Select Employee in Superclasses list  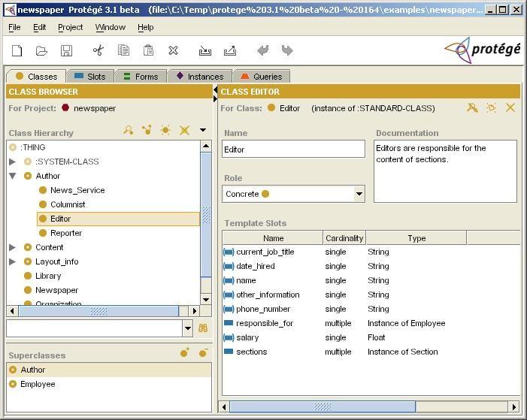point(109,384)
